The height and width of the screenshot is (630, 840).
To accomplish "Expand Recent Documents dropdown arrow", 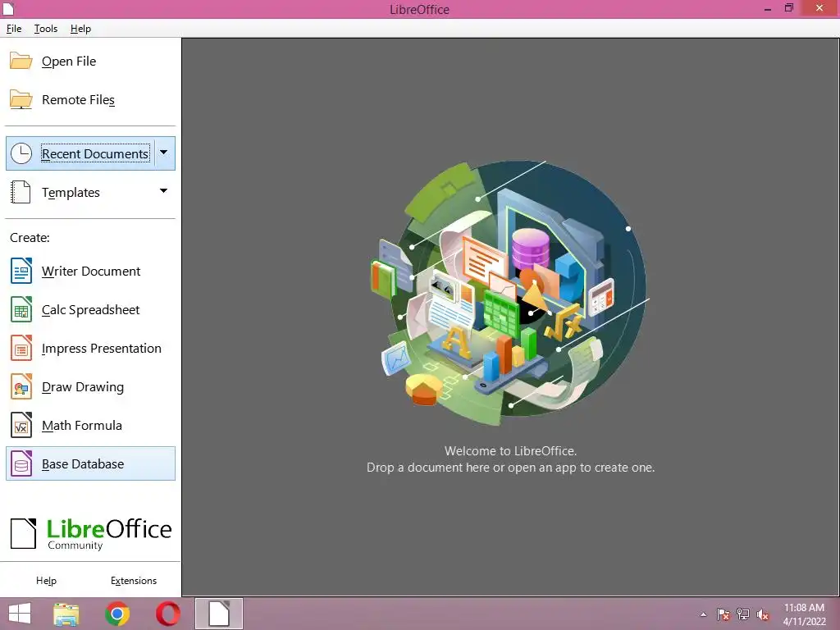I will (164, 153).
